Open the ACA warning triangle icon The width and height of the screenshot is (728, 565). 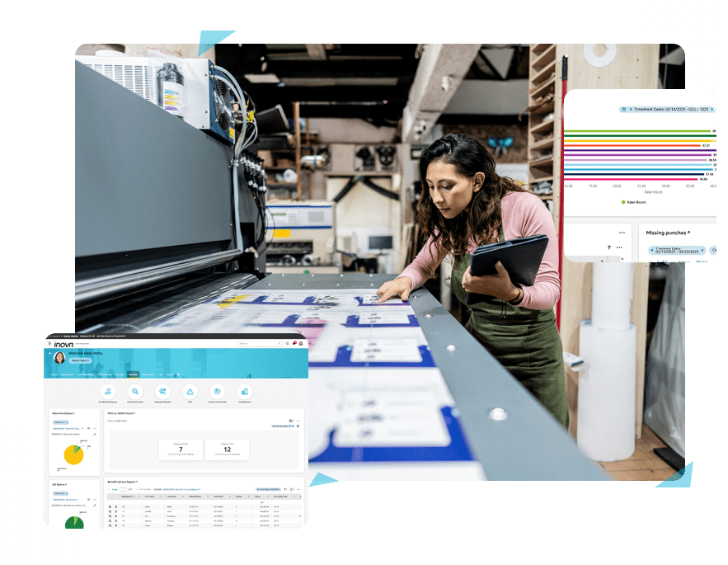[190, 392]
